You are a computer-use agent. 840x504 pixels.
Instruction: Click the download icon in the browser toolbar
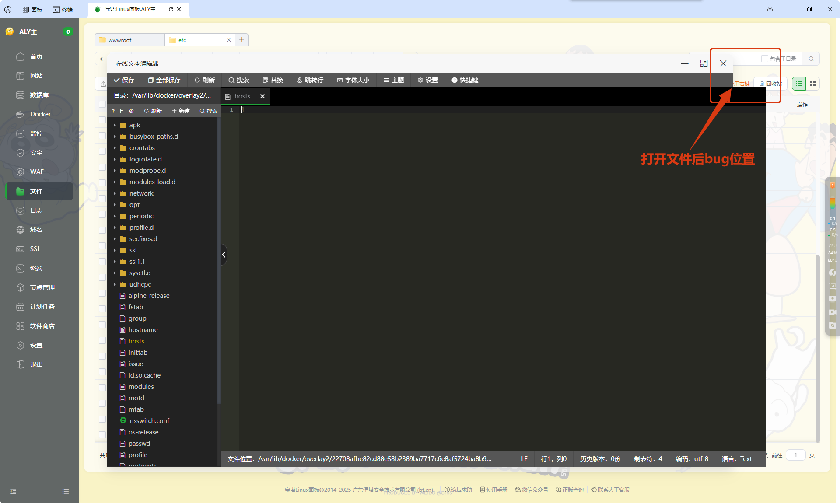[x=770, y=9]
